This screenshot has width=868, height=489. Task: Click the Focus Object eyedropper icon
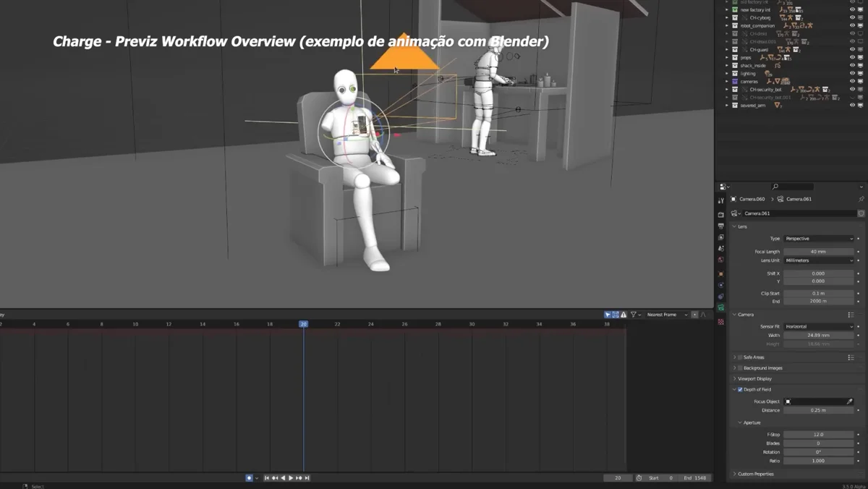850,401
